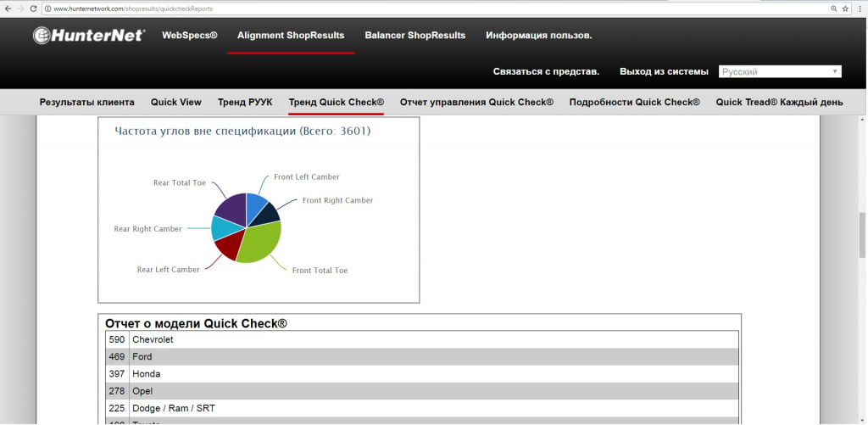868x425 pixels.
Task: Open Quick Tread® Каждый день tab
Action: pos(780,103)
